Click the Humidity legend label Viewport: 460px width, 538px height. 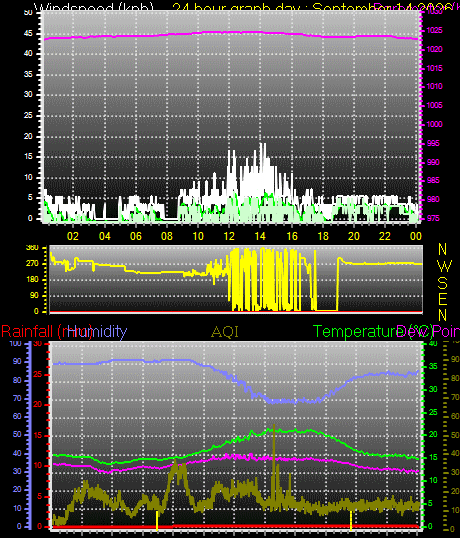point(97,331)
